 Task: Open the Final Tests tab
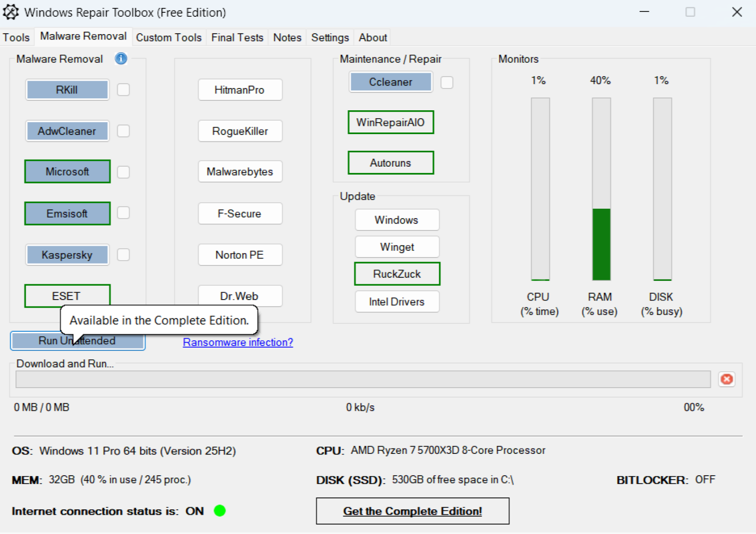237,38
